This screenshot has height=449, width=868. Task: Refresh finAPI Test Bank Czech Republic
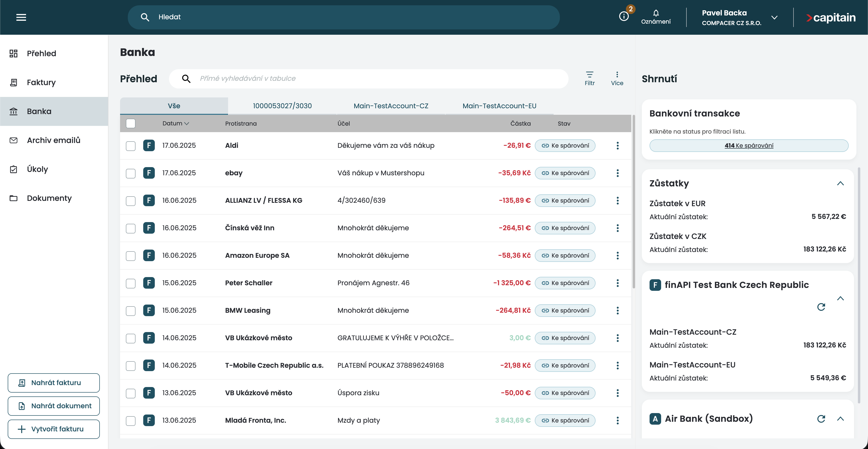click(x=821, y=307)
